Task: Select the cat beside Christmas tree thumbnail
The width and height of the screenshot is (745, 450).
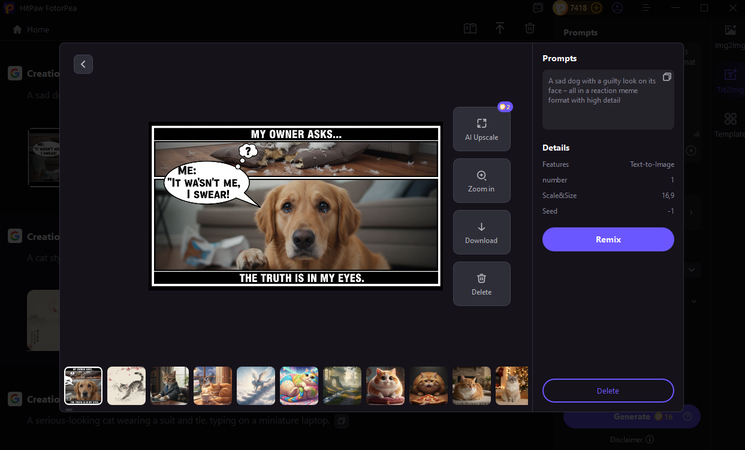Action: (512, 385)
